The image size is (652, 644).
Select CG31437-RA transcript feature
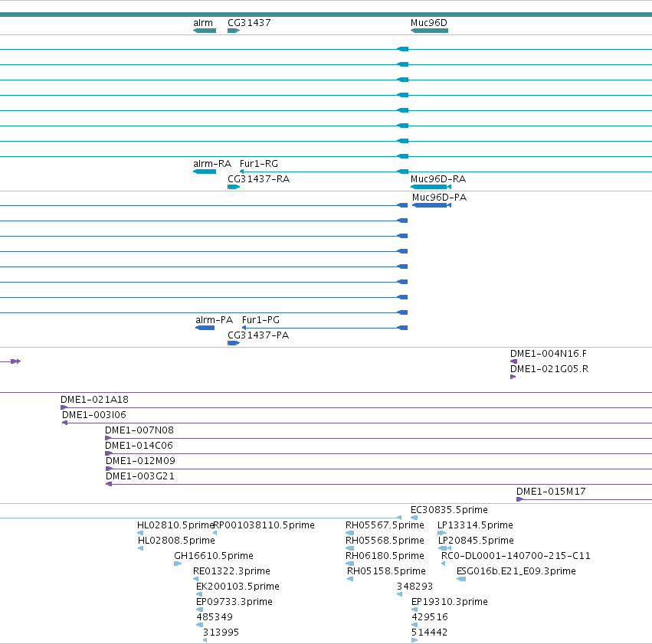click(234, 187)
